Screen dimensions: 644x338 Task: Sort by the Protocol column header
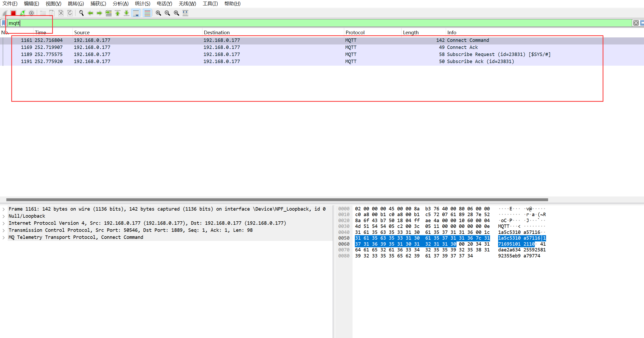click(355, 32)
